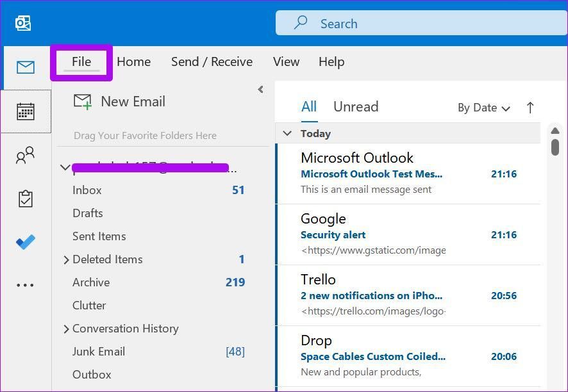
Task: Click the New Email envelope icon
Action: [x=83, y=102]
